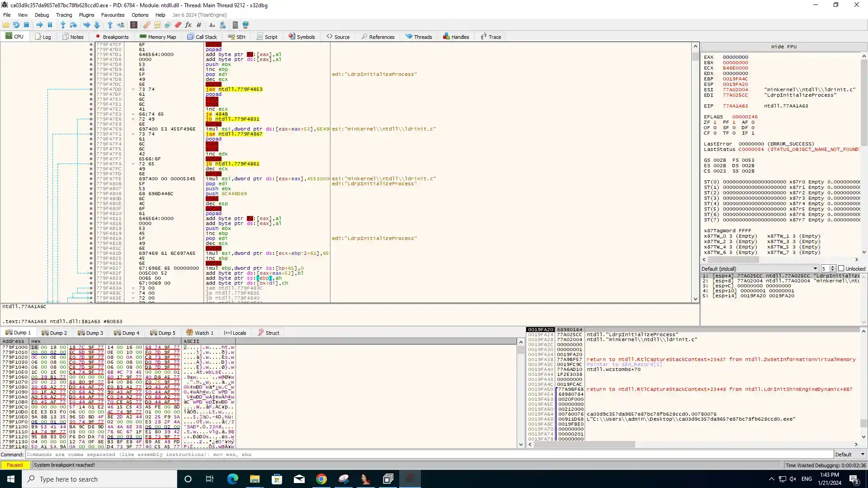Open Bookmarks with the red bookmark icon
The width and height of the screenshot is (868, 488).
click(x=178, y=25)
